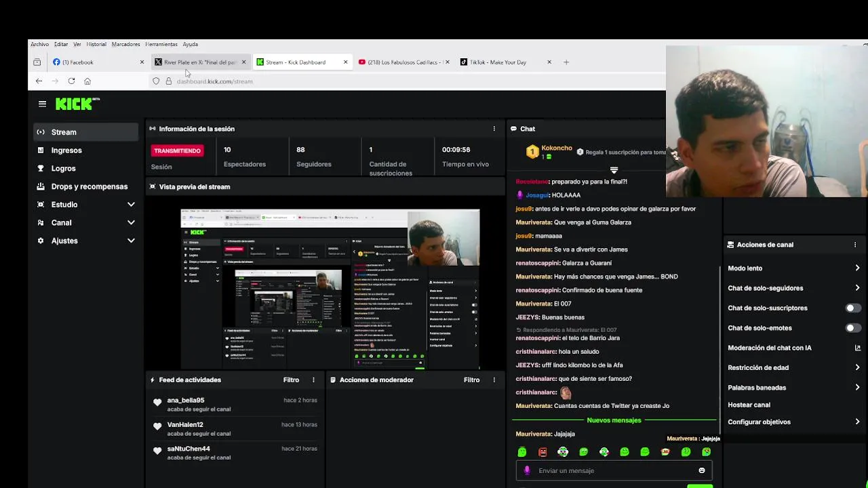The image size is (868, 488).
Task: Click username renatoscappini on Galarza a Guaraní message
Action: 538,263
